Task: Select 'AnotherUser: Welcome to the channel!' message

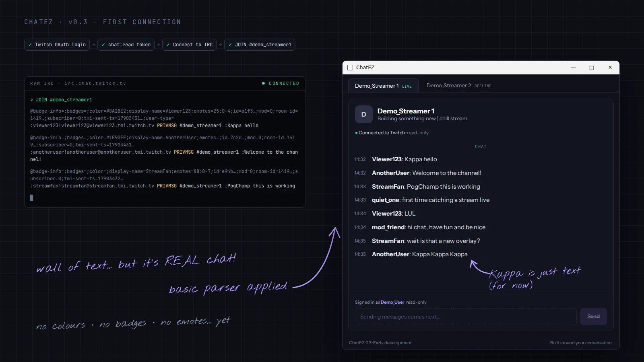Action: click(426, 173)
